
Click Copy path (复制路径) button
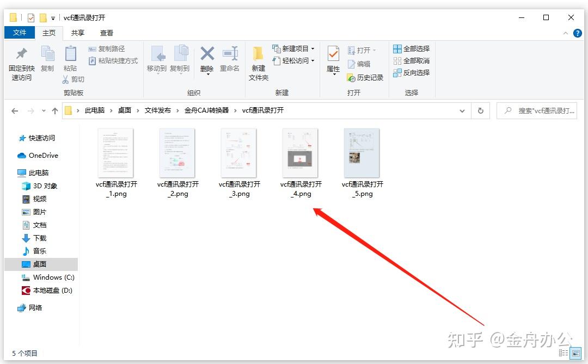[107, 49]
